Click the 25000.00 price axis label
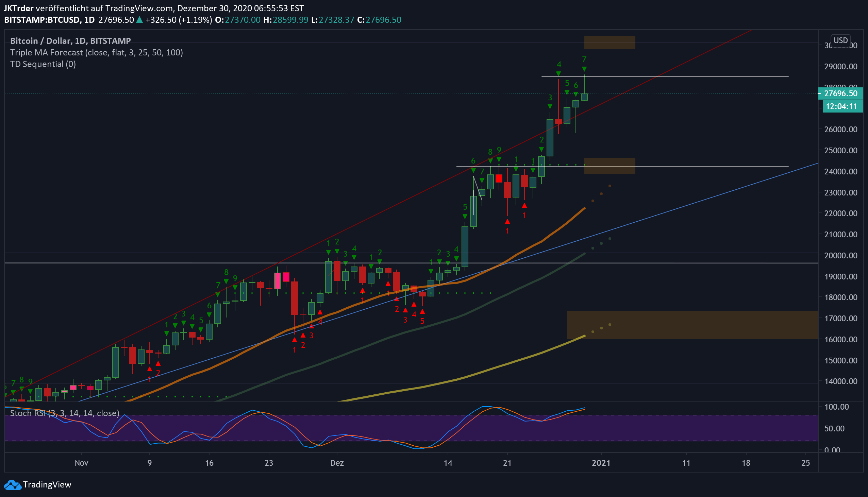This screenshot has height=497, width=868. [841, 151]
